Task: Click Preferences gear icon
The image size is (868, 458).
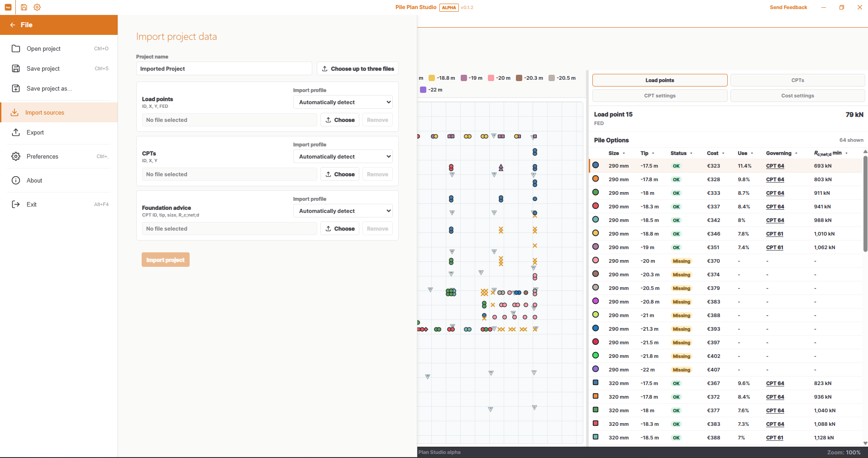Action: (16, 156)
